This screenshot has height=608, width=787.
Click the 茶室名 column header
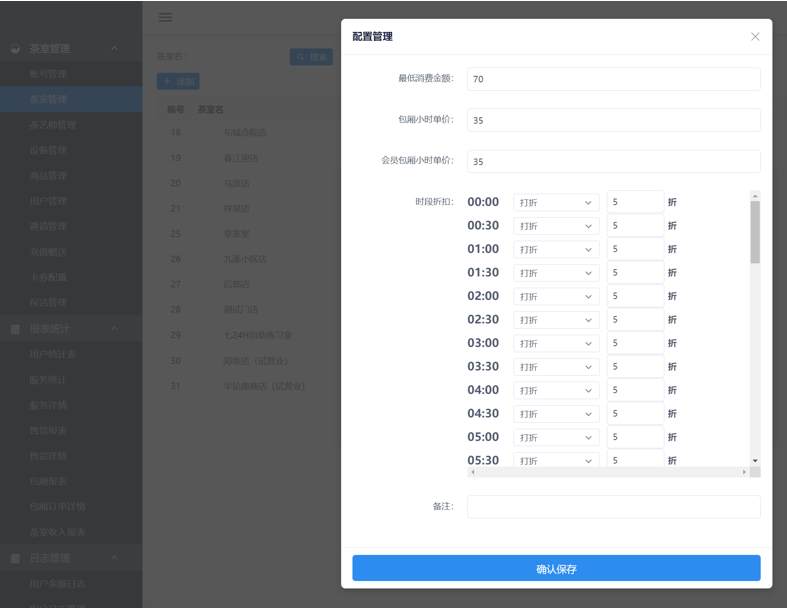coord(210,109)
